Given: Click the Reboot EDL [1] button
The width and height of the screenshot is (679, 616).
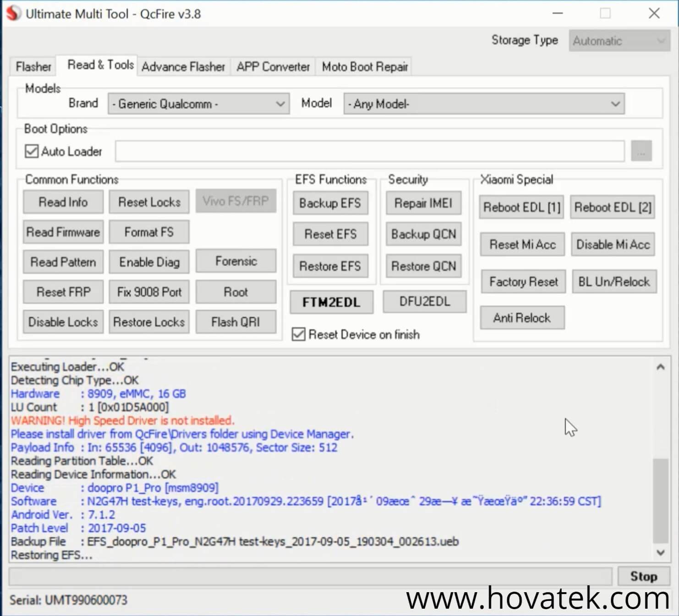Looking at the screenshot, I should pyautogui.click(x=522, y=207).
